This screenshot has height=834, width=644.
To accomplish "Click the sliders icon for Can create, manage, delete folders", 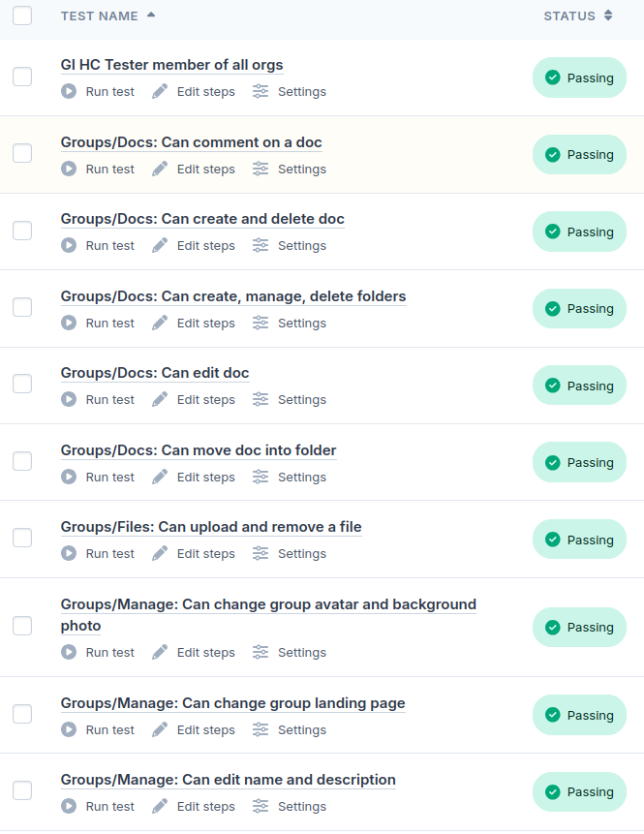I will coord(261,323).
